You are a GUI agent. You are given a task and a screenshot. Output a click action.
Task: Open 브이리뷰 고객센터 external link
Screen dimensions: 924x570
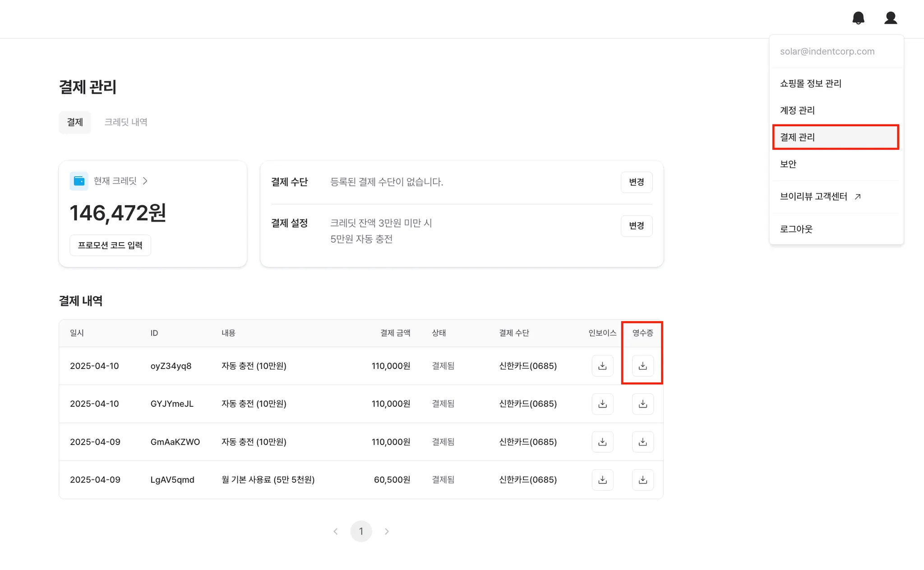coord(820,197)
